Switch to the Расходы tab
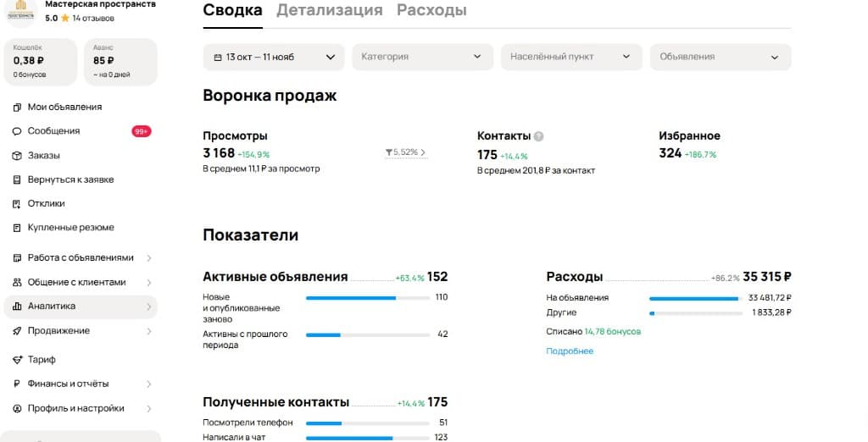This screenshot has height=442, width=868. click(x=431, y=10)
